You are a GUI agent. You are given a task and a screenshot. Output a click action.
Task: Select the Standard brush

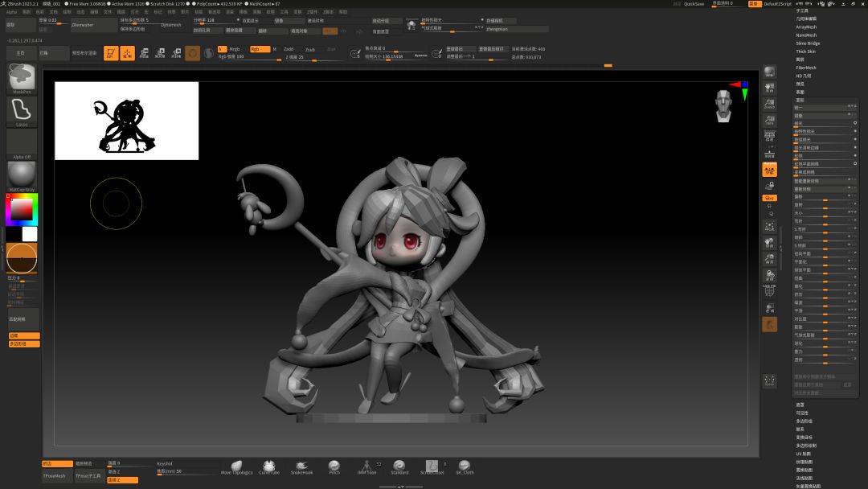[x=399, y=468]
